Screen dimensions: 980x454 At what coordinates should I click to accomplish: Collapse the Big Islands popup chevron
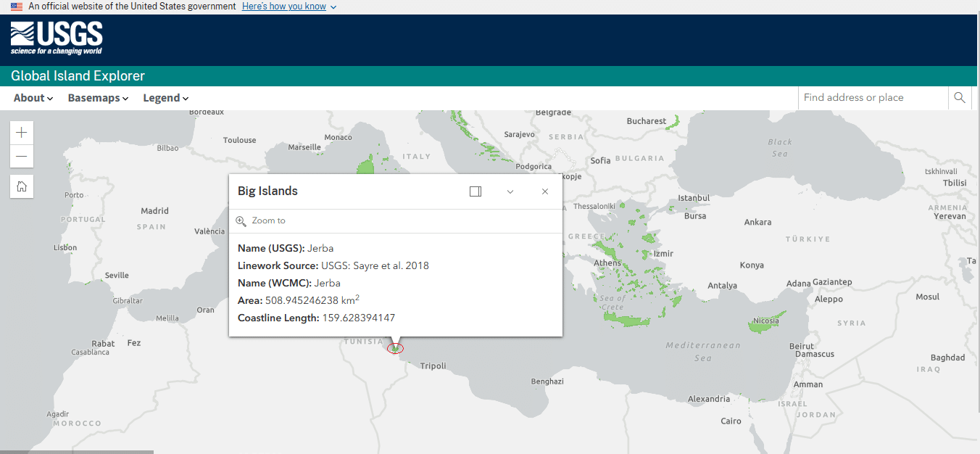(510, 191)
